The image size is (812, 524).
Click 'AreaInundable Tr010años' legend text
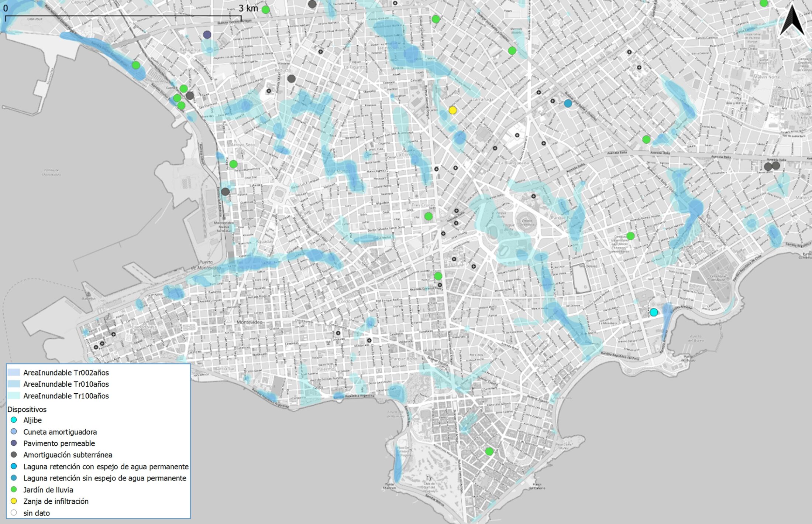point(66,384)
